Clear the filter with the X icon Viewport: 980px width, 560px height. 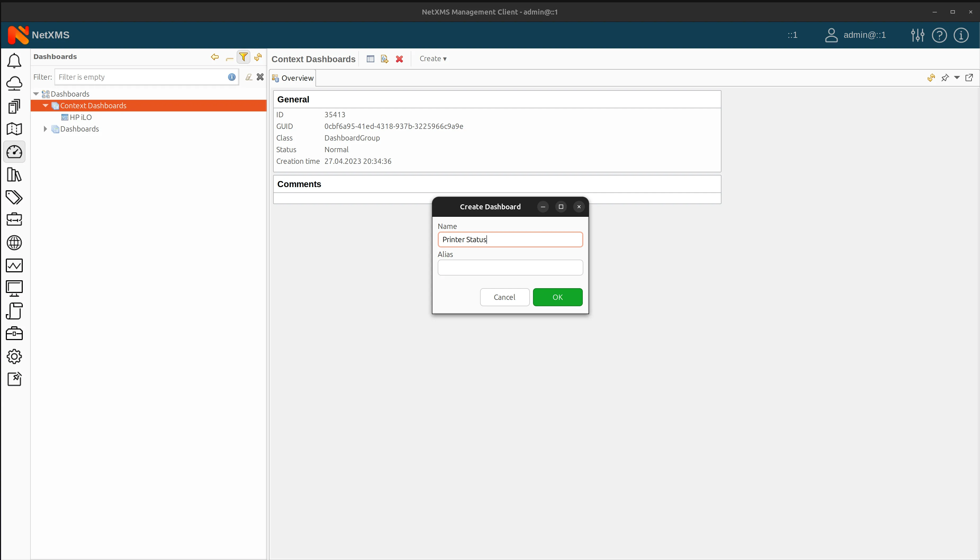pyautogui.click(x=260, y=77)
